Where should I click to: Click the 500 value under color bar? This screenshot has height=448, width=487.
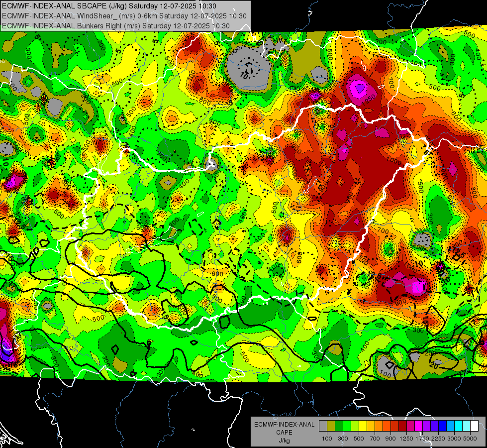pyautogui.click(x=359, y=439)
